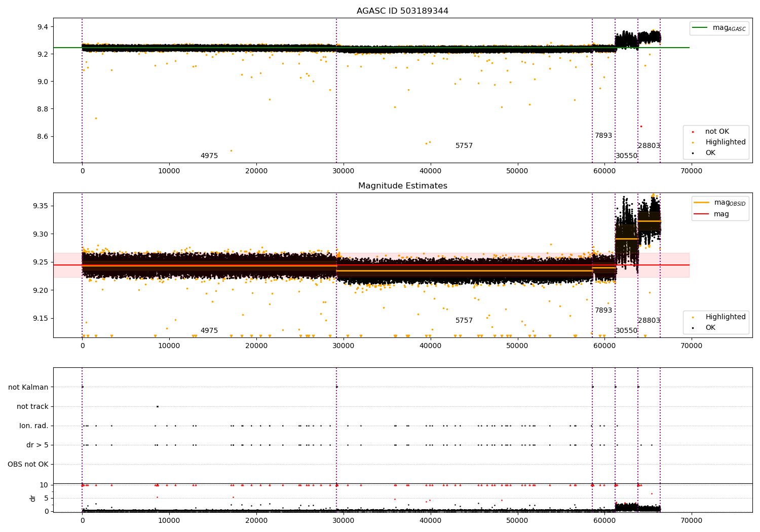The height and width of the screenshot is (532, 760).
Task: Click the red mag legend line in Magnitude Estimates
Action: pos(701,214)
